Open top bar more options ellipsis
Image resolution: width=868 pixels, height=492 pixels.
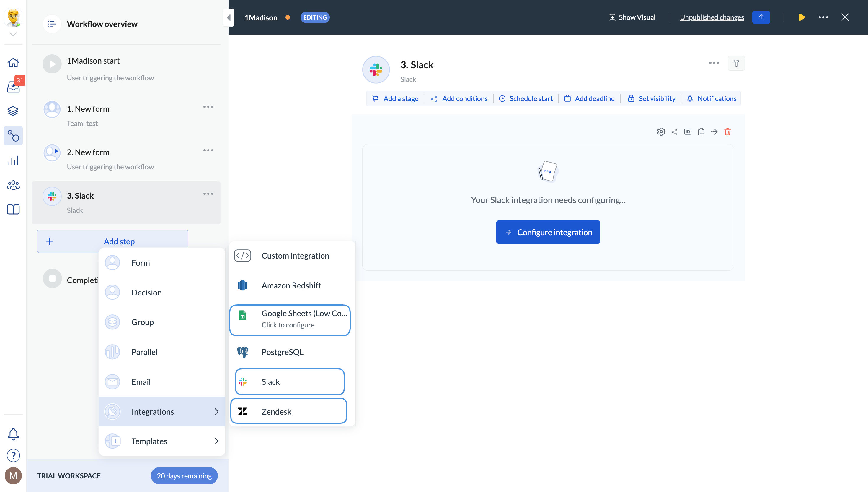point(823,17)
